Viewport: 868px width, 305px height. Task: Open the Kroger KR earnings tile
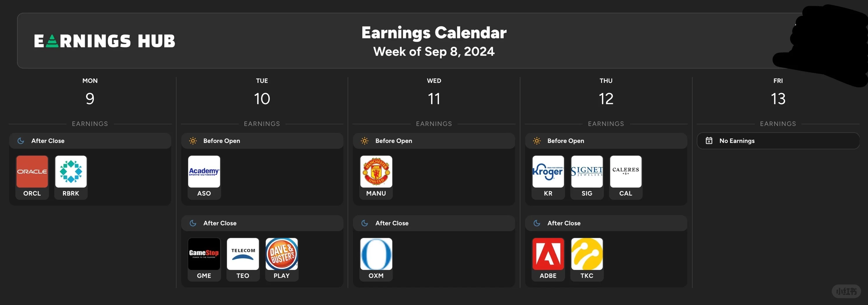tap(548, 177)
